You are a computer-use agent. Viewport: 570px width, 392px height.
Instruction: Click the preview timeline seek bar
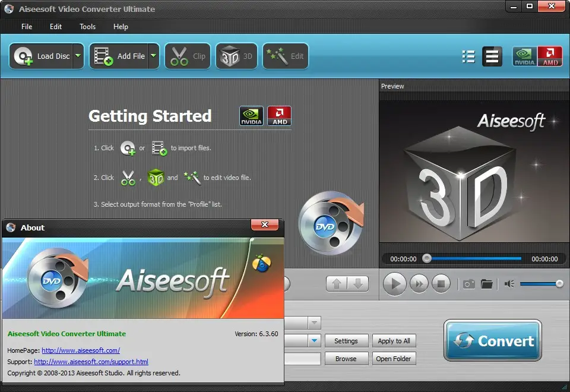click(x=474, y=258)
